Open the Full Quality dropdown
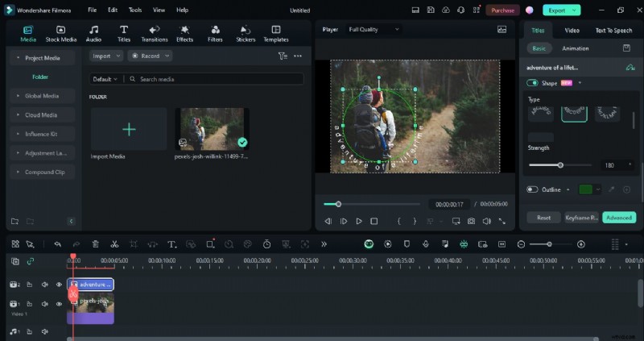This screenshot has width=644, height=341. pyautogui.click(x=374, y=30)
